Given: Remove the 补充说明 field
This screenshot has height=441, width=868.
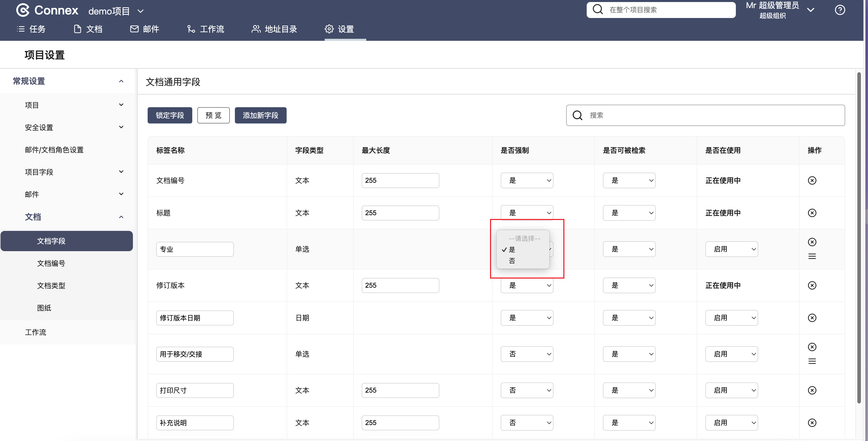Looking at the screenshot, I should 812,423.
